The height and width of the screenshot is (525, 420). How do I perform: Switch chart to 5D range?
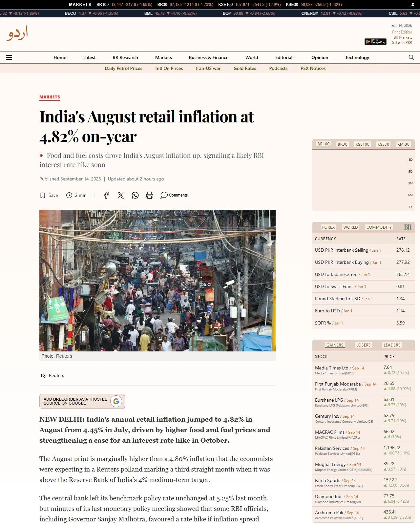(410, 172)
